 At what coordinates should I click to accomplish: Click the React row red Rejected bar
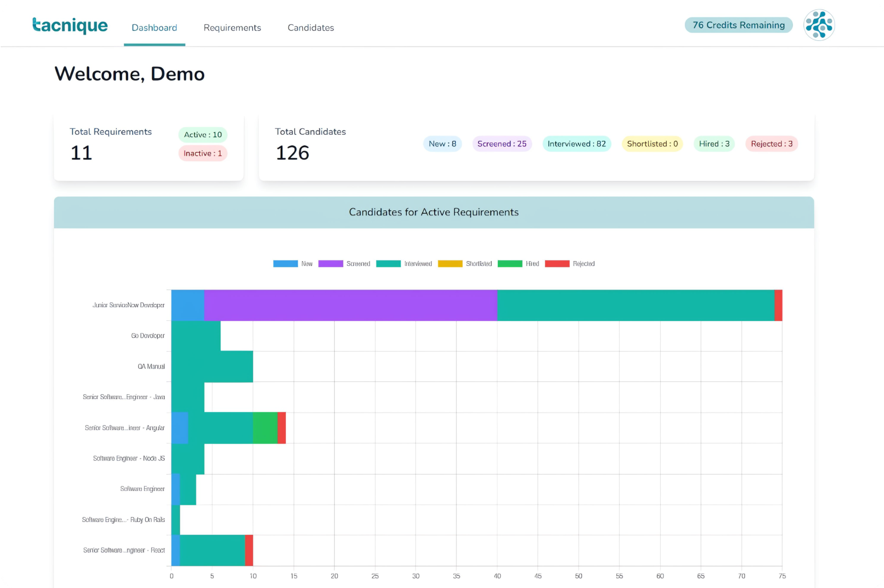249,550
